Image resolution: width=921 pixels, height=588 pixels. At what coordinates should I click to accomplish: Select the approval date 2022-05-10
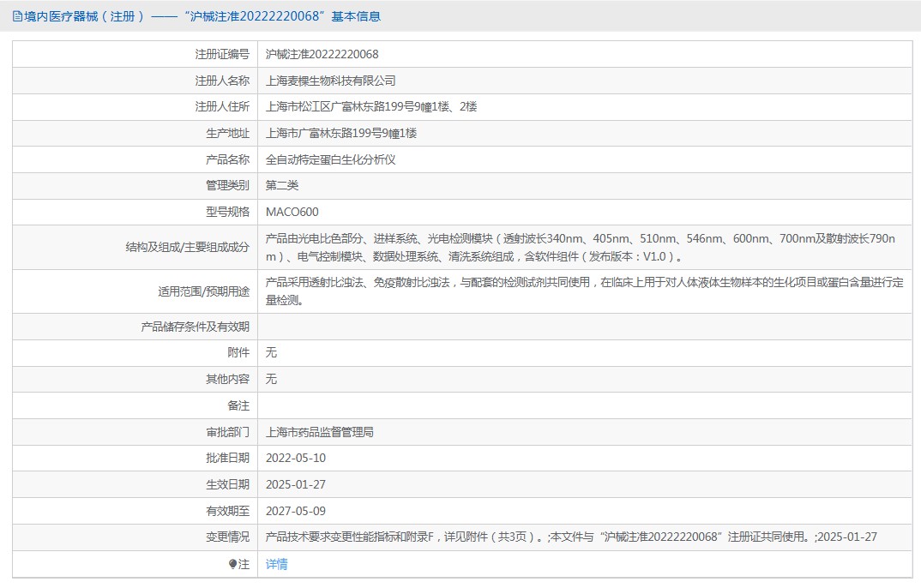[296, 458]
